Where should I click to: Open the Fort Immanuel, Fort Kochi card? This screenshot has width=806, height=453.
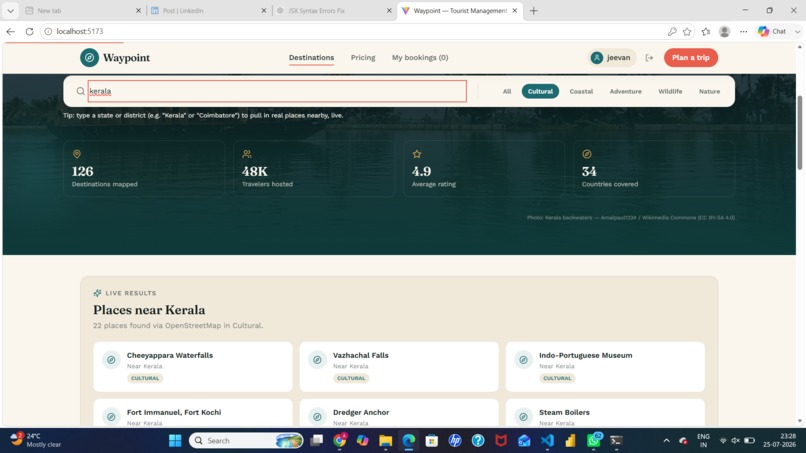click(x=193, y=413)
